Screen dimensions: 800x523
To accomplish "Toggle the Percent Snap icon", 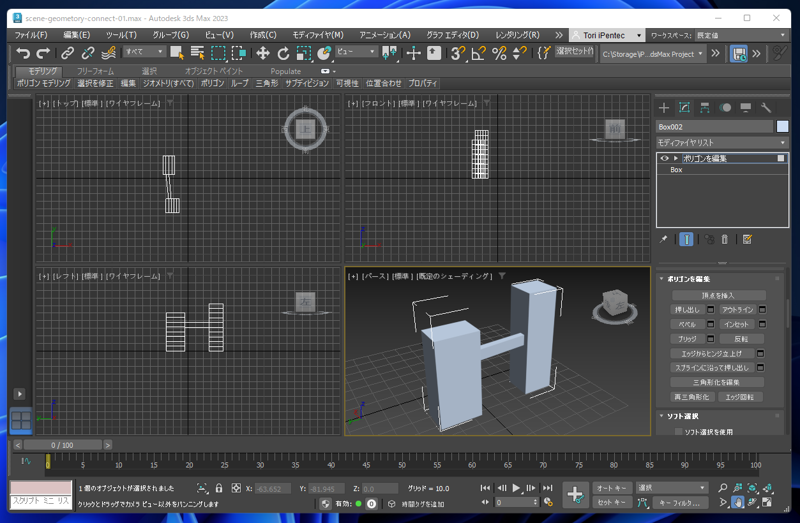I will click(499, 53).
